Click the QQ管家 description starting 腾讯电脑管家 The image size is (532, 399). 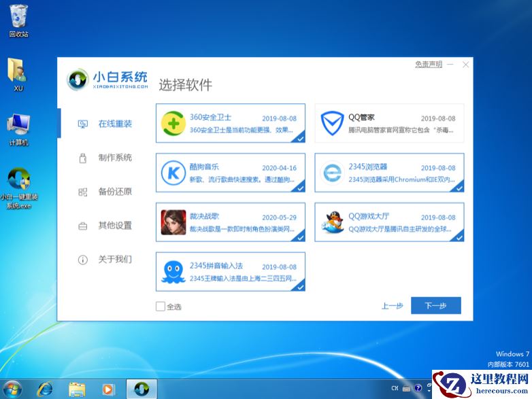click(x=401, y=131)
